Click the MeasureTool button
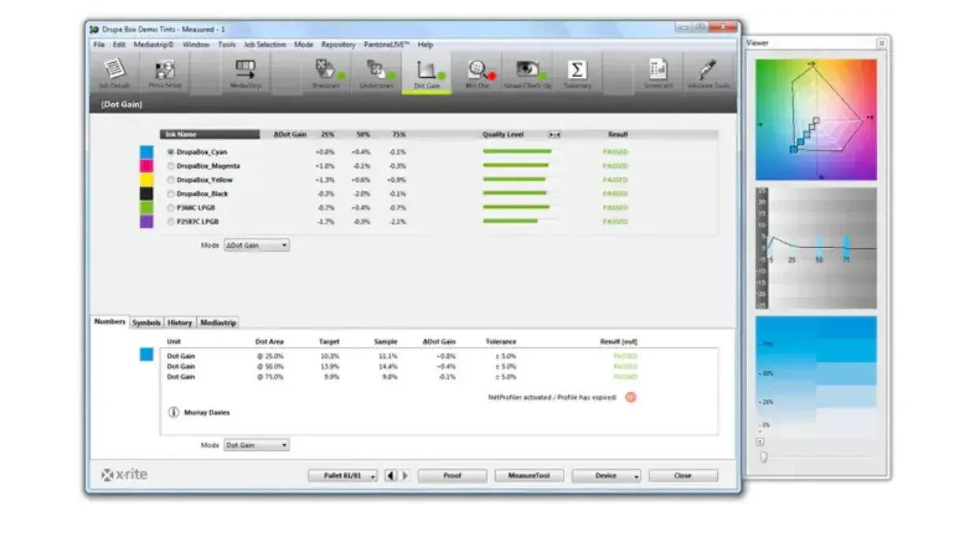This screenshot has height=558, width=980. 529,475
